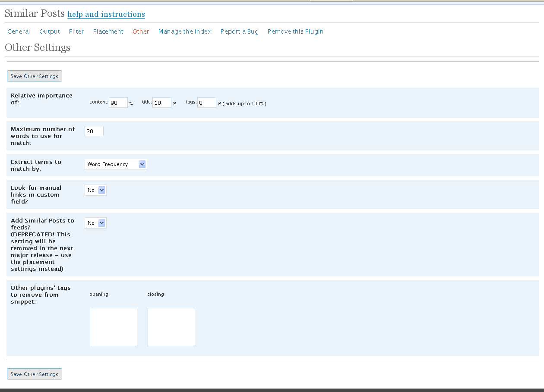Select the Other tab
This screenshot has width=544, height=392.
(141, 31)
